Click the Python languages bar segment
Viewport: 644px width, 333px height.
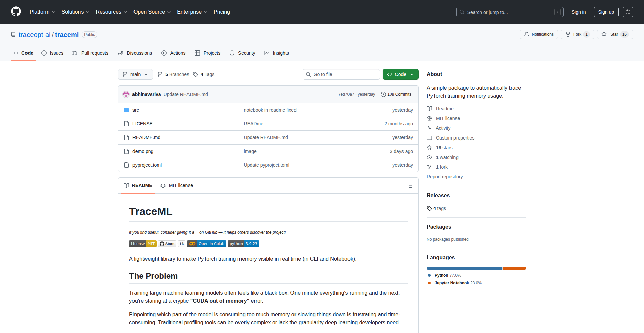point(464,268)
